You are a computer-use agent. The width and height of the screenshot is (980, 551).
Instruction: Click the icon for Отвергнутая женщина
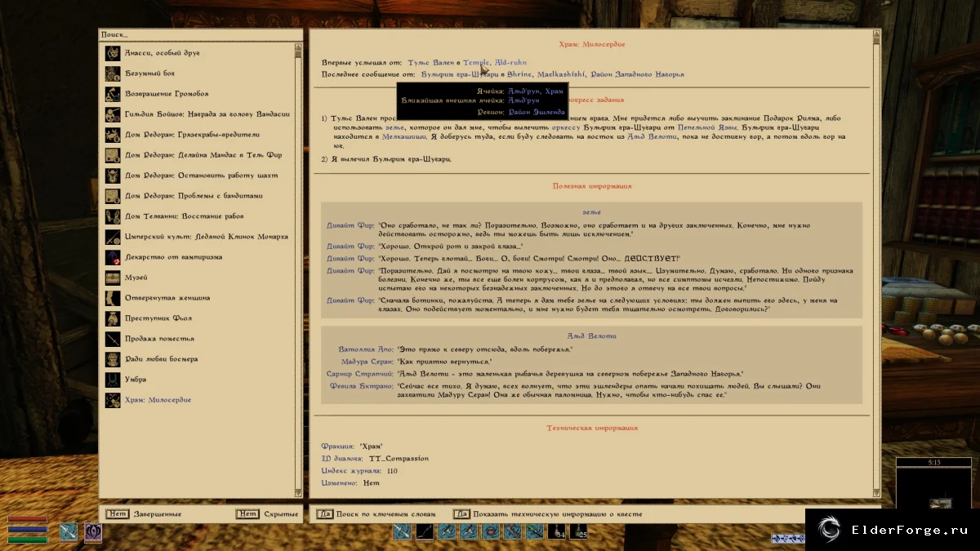pyautogui.click(x=113, y=298)
